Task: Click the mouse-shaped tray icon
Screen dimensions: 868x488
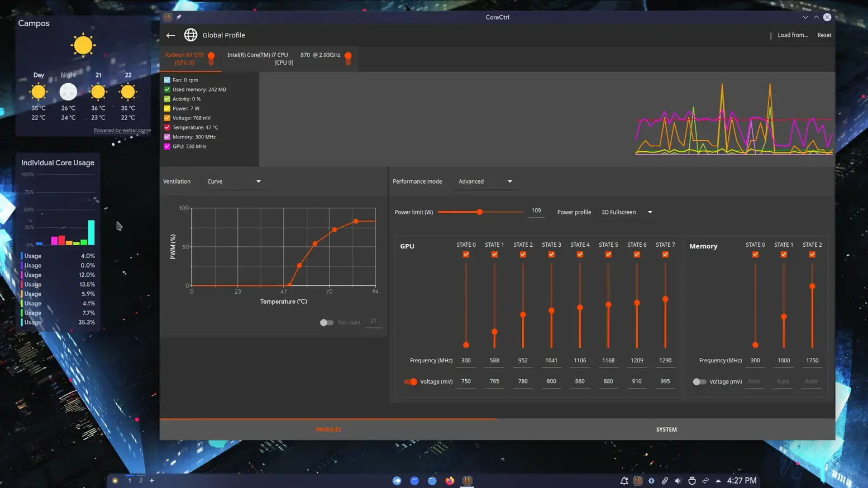Action: 692,480
